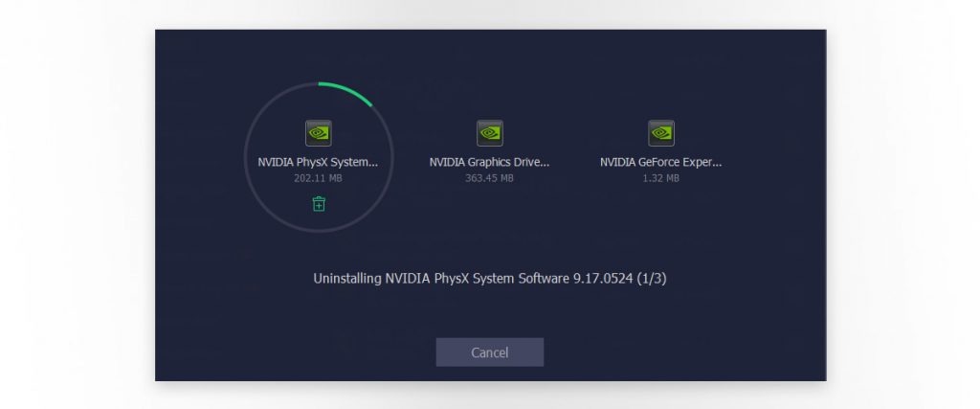
Task: Select the NVIDIA Graphics Drive label text
Action: click(x=489, y=163)
